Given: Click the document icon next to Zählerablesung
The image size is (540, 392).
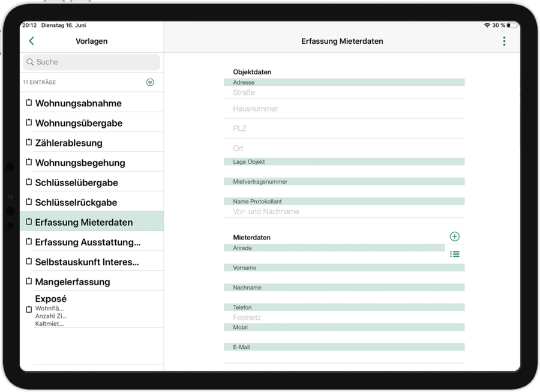Looking at the screenshot, I should point(29,142).
